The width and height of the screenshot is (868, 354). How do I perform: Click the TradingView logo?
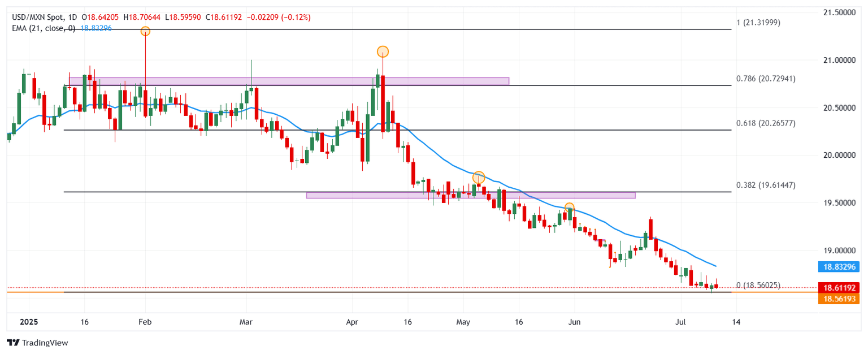click(x=37, y=343)
